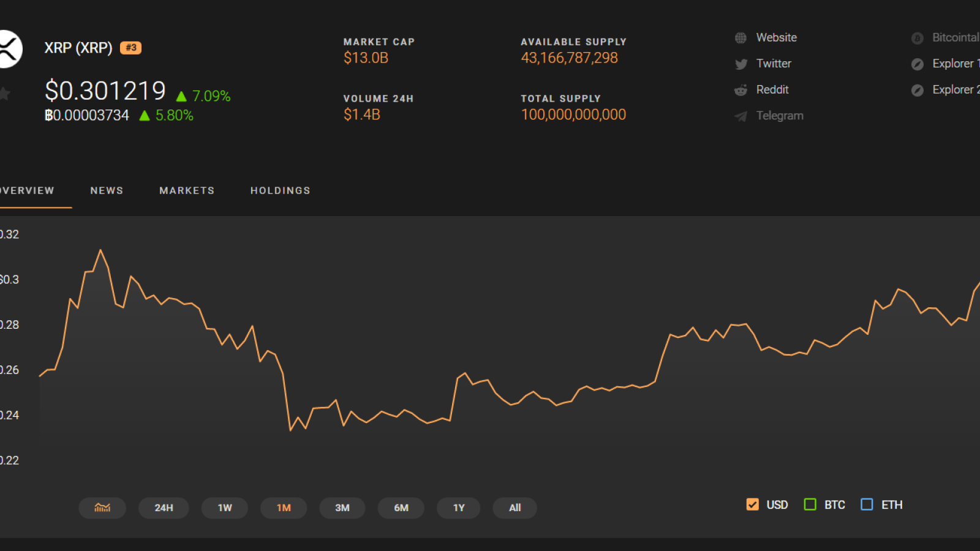Viewport: 980px width, 551px height.
Task: Set chart range to 24H
Action: coord(164,508)
